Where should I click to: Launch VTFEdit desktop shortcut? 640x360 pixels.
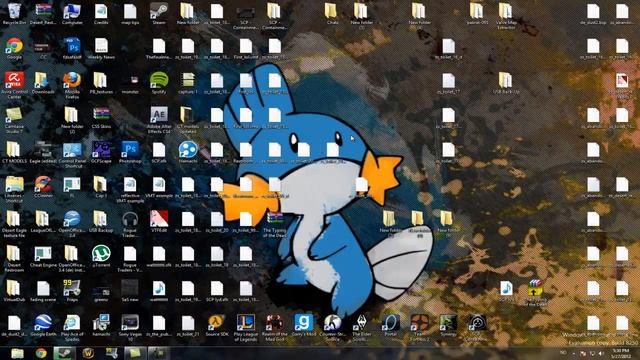tap(159, 222)
